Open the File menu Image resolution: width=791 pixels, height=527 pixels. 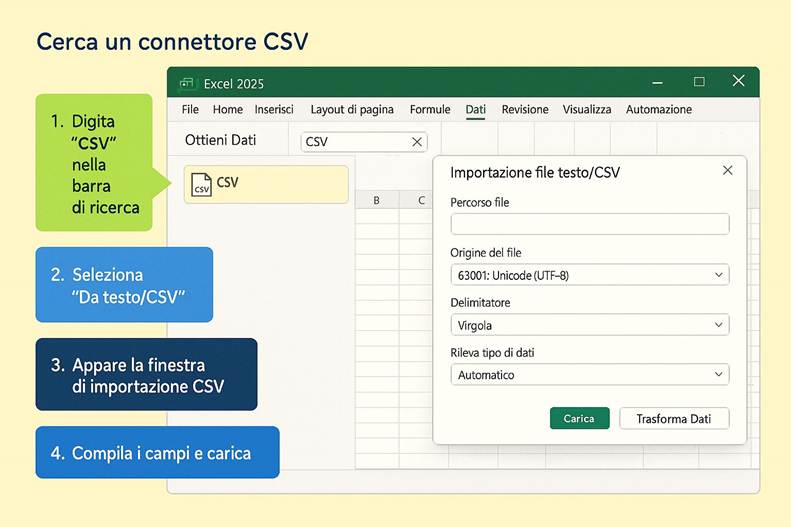tap(190, 109)
